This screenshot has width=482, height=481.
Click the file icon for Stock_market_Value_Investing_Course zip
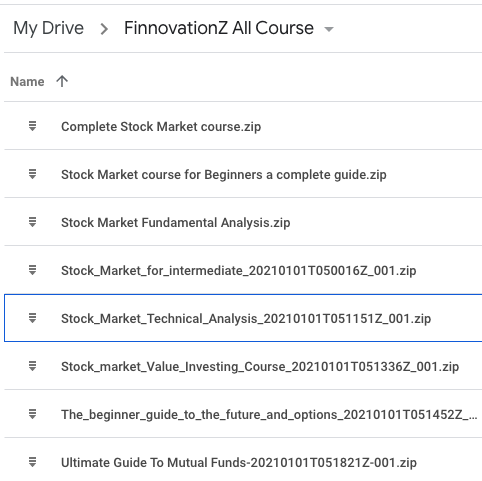tap(32, 366)
